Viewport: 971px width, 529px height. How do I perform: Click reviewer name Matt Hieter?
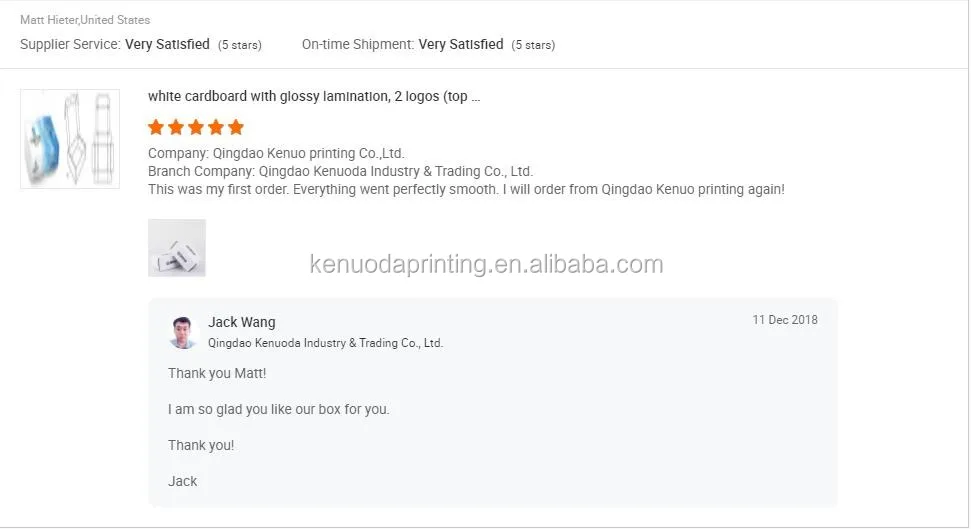point(49,20)
